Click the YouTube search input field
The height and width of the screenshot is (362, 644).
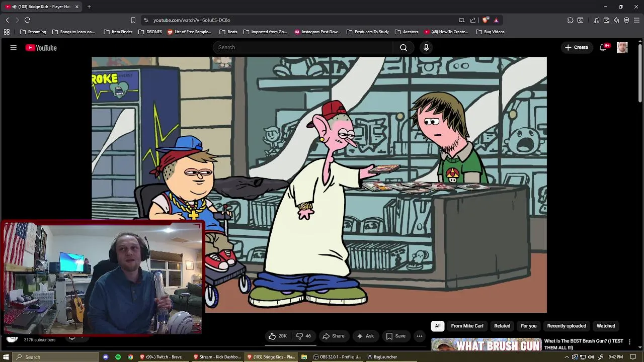point(303,47)
